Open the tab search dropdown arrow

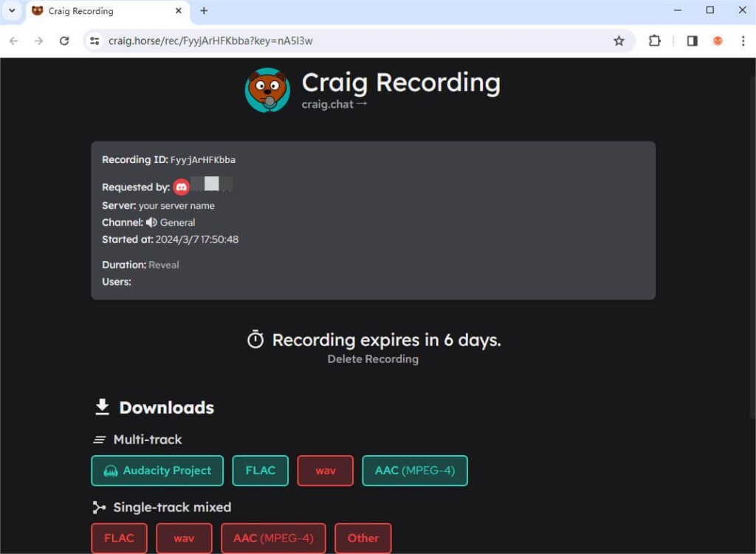pyautogui.click(x=12, y=11)
